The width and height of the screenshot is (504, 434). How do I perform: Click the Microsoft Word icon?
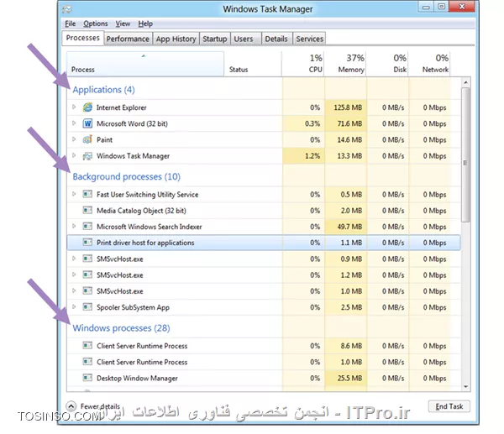click(87, 123)
